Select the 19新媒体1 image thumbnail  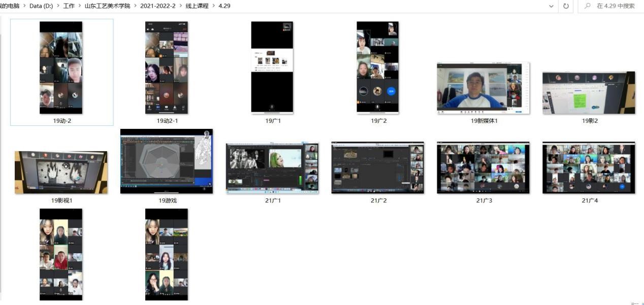(x=483, y=88)
